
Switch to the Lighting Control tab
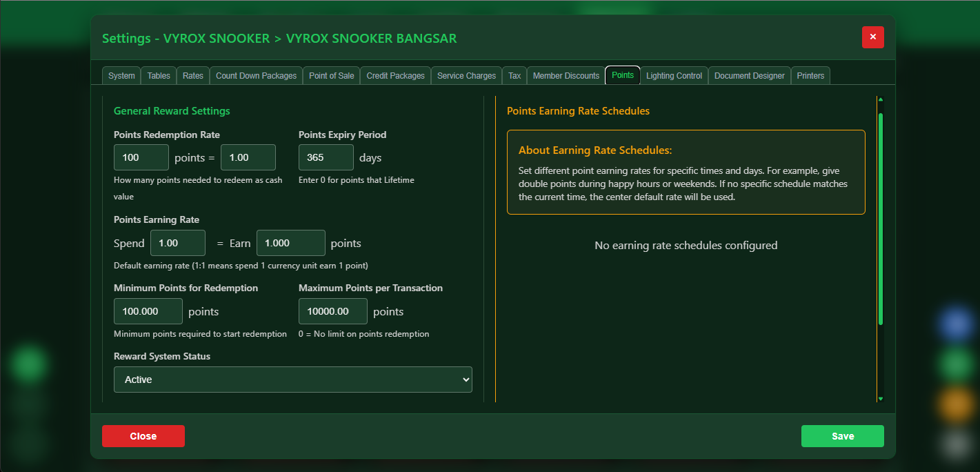pos(674,75)
